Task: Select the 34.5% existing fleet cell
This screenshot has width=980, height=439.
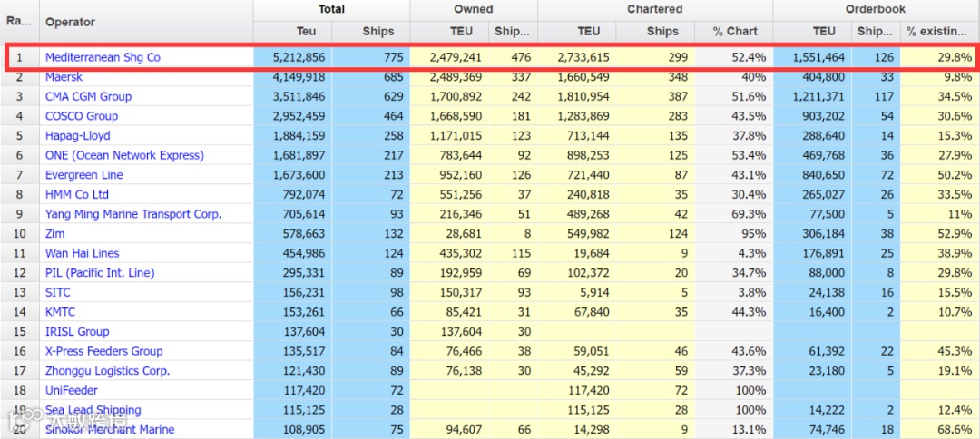Action: pyautogui.click(x=955, y=97)
